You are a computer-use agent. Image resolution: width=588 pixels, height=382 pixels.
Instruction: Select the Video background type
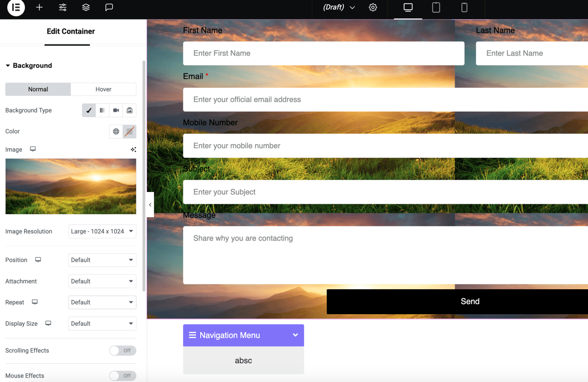(116, 110)
